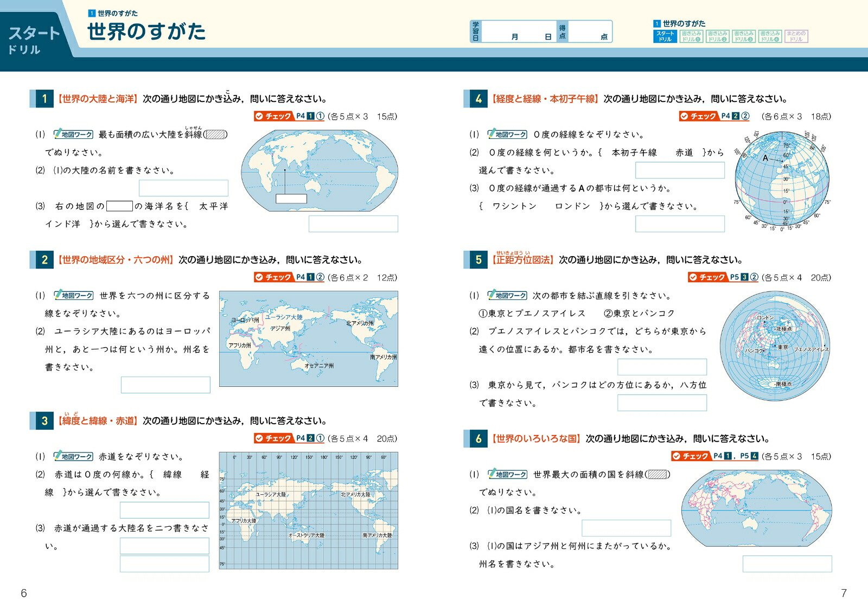Click the answer box for question 1 (2) continent name
This screenshot has height=613, width=868.
(183, 188)
